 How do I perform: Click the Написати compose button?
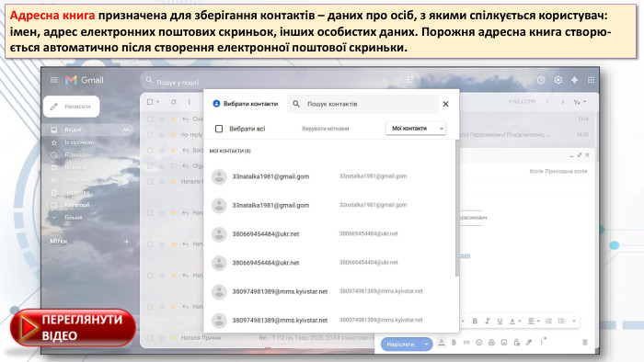[72, 107]
